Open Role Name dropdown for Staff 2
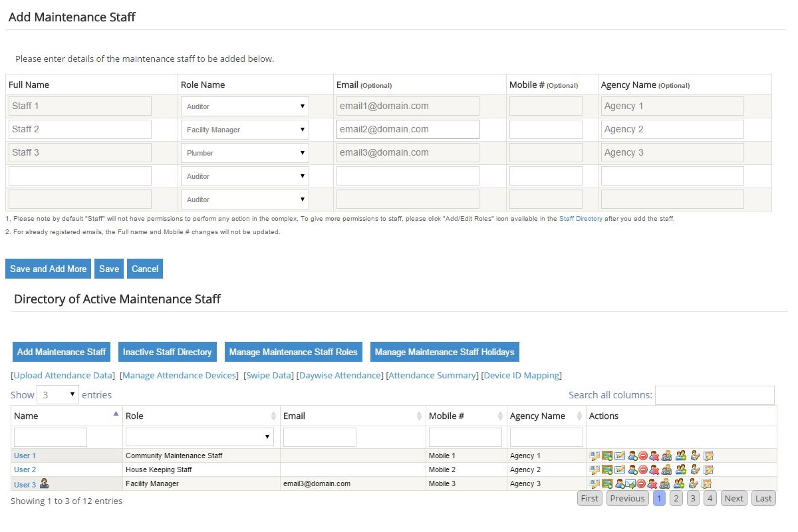Viewport: 798px width, 532px height. (245, 130)
